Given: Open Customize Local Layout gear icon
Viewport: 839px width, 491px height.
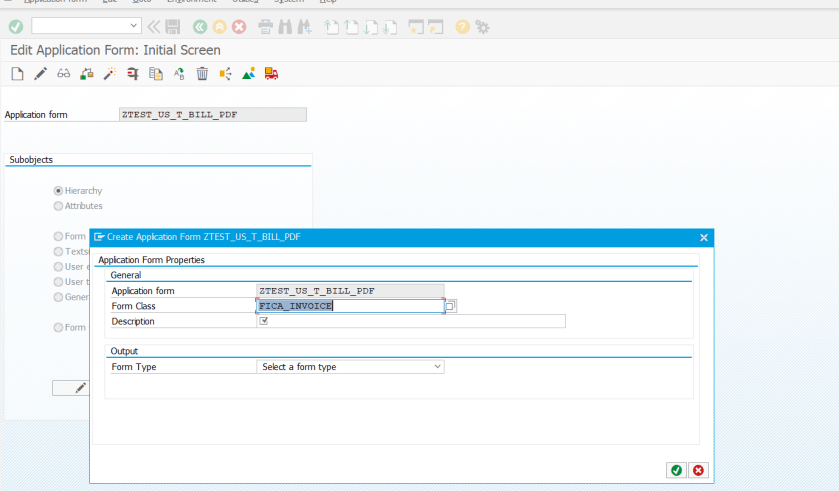Looking at the screenshot, I should click(x=482, y=27).
